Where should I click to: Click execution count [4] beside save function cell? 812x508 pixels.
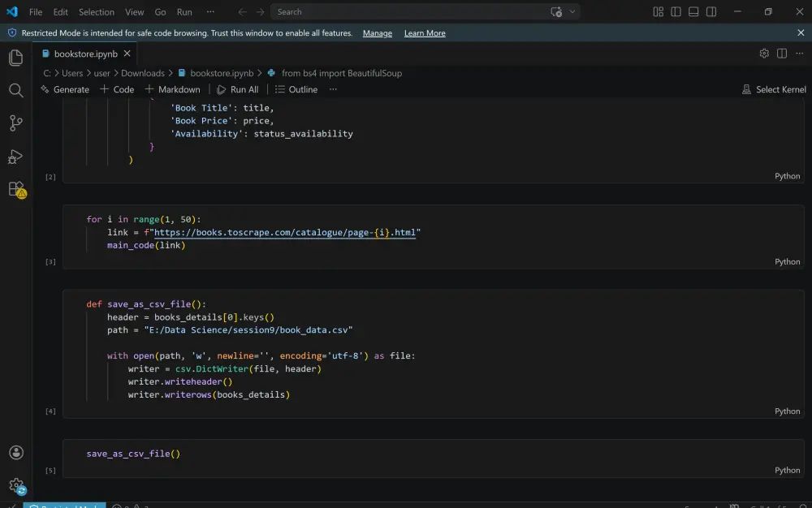click(50, 411)
